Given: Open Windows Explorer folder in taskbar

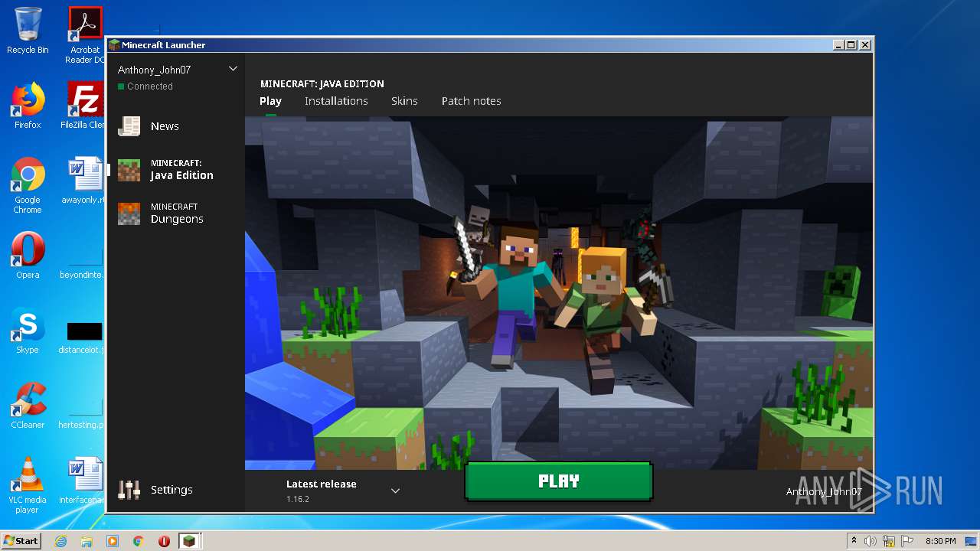Looking at the screenshot, I should click(x=87, y=541).
